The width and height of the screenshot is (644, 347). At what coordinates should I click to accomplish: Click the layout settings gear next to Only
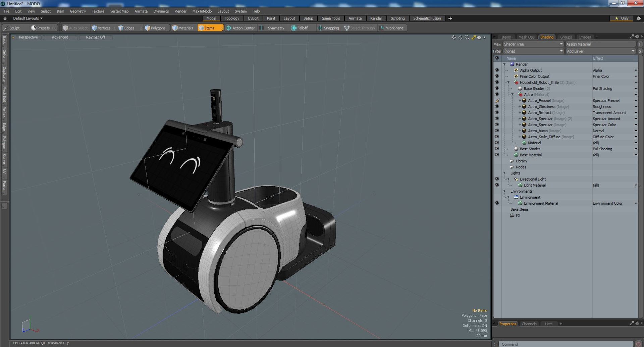tap(639, 18)
